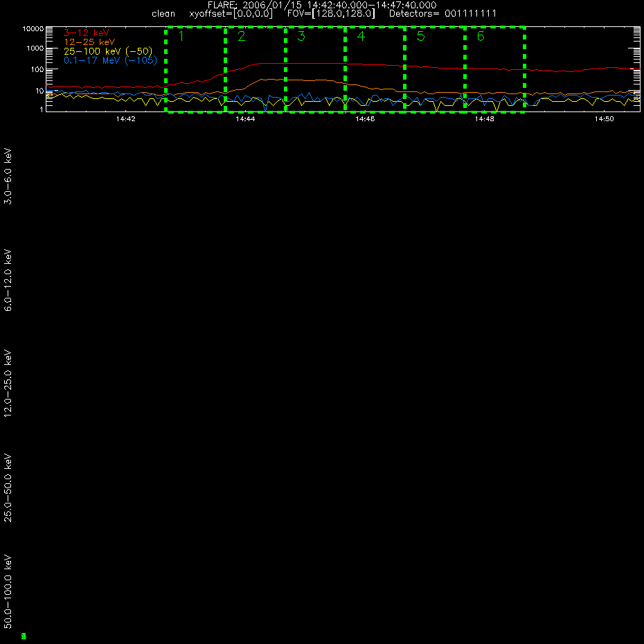
Task: Click the '3.0-6.0 keV' row label
Action: 8,176
